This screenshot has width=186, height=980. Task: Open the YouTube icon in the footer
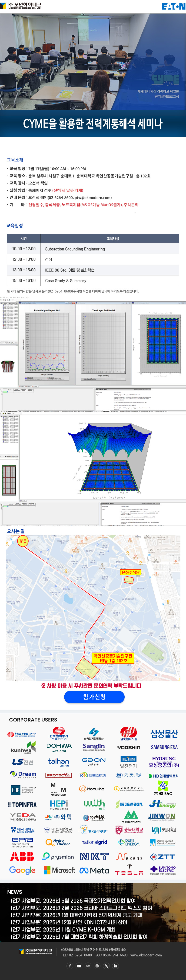click(x=79, y=966)
